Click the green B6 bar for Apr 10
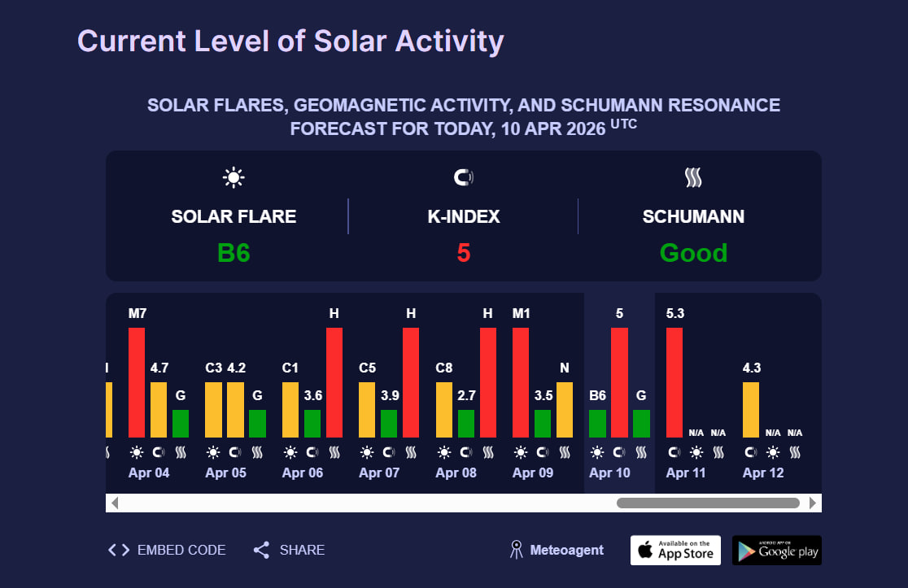The height and width of the screenshot is (588, 908). [597, 424]
